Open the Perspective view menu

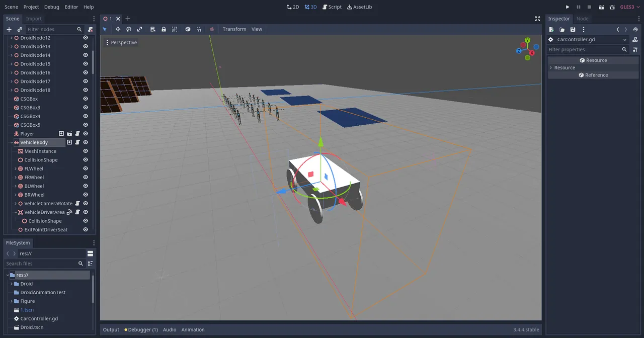pyautogui.click(x=123, y=42)
